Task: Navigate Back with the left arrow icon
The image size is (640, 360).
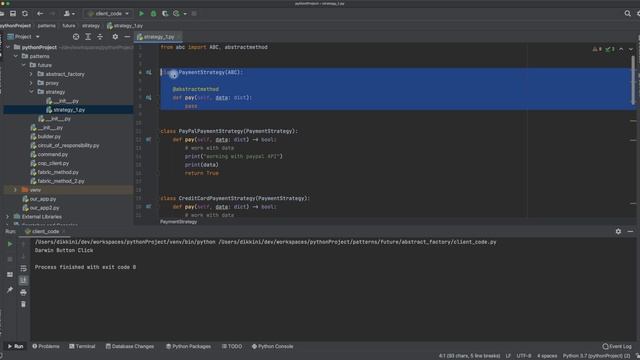Action: 40,13
